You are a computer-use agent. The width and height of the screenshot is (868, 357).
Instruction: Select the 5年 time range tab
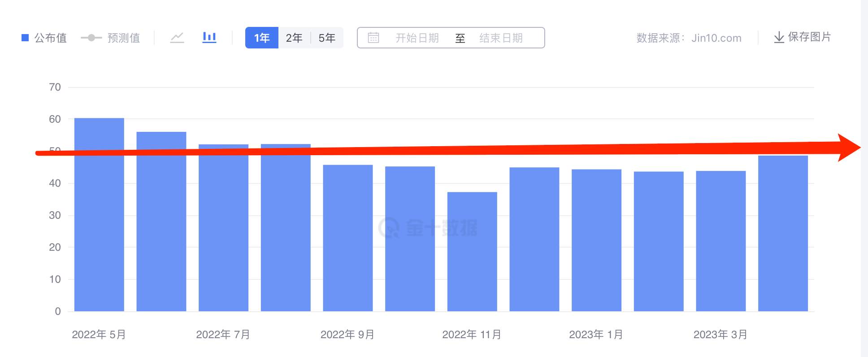point(327,38)
